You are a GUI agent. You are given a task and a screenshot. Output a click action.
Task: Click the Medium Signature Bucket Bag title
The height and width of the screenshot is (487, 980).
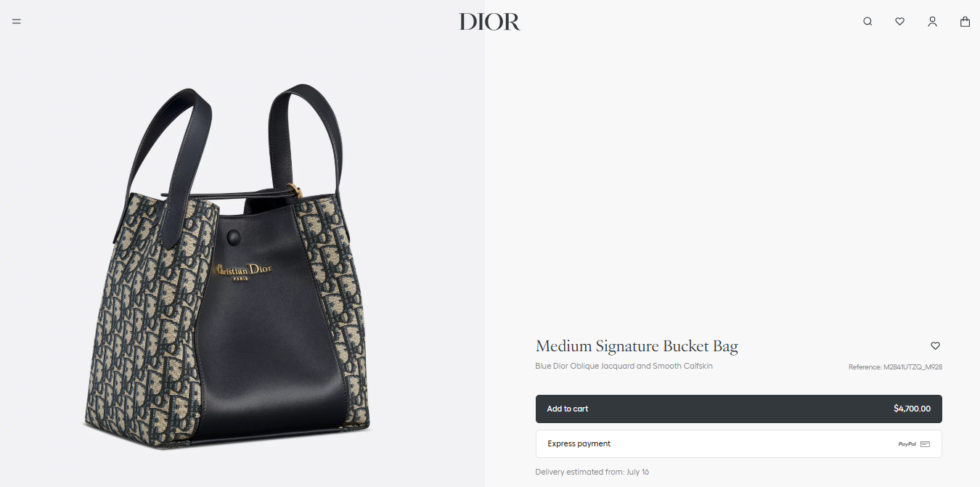637,346
